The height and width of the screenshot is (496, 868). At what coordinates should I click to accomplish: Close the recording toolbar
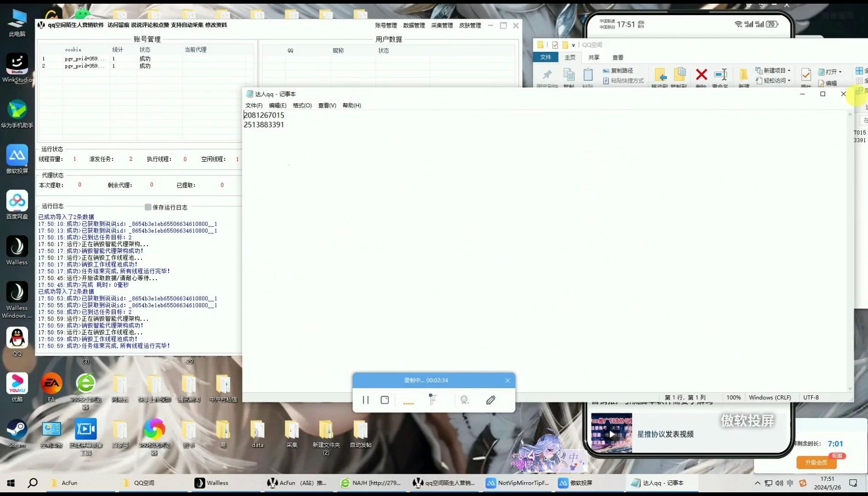coord(507,380)
